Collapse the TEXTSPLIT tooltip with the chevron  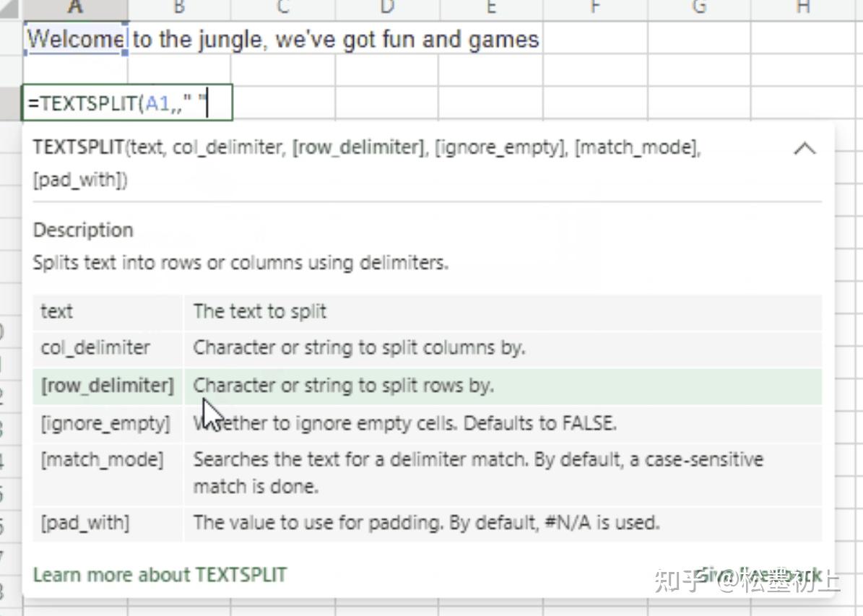805,149
